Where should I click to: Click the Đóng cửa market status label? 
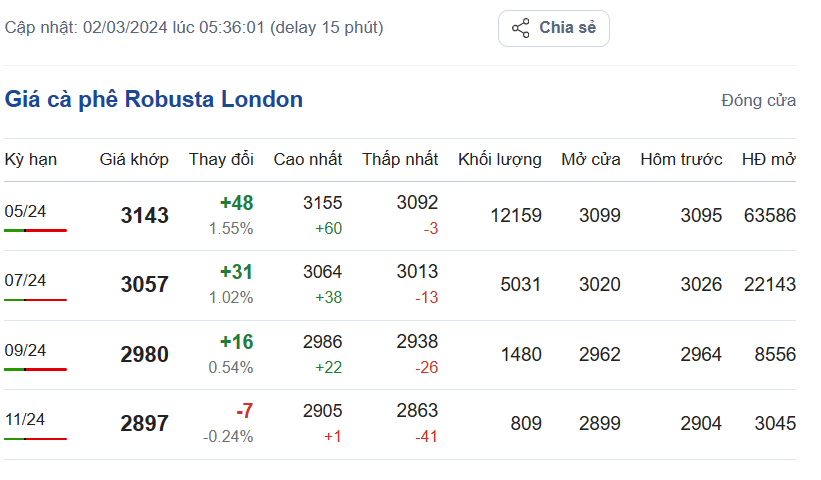[758, 101]
